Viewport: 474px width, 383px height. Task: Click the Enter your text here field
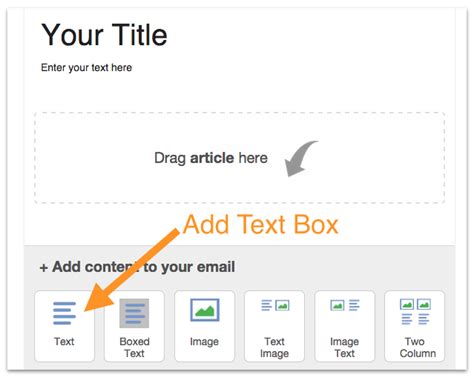point(86,68)
